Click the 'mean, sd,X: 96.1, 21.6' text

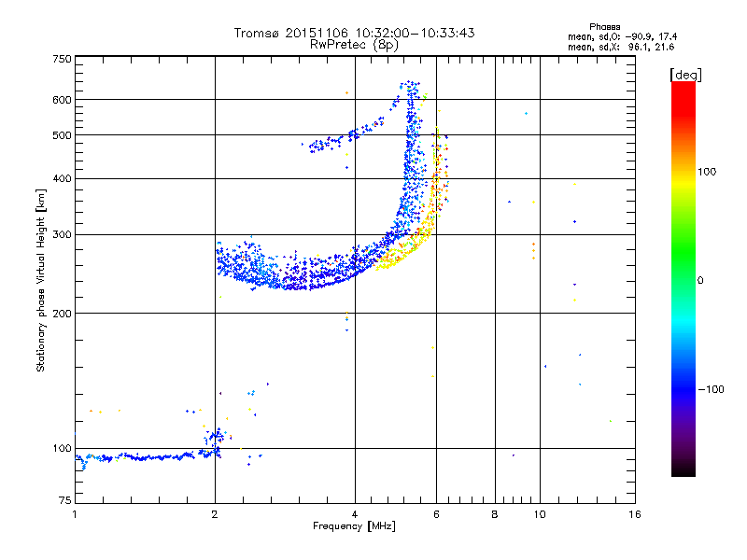(621, 47)
